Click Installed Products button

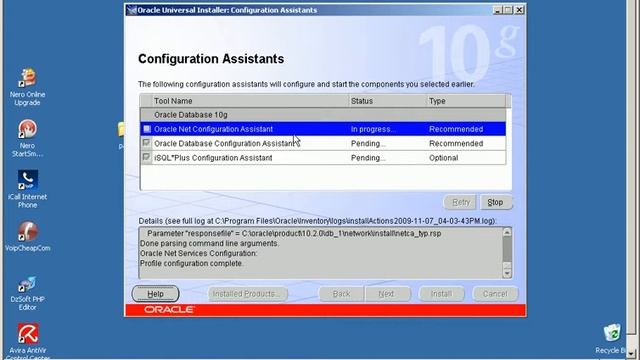(247, 294)
